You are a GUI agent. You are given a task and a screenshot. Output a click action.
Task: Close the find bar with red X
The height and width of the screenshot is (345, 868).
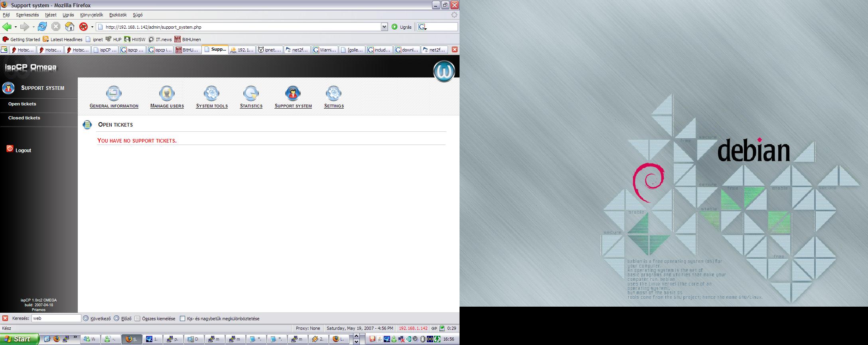[5, 318]
